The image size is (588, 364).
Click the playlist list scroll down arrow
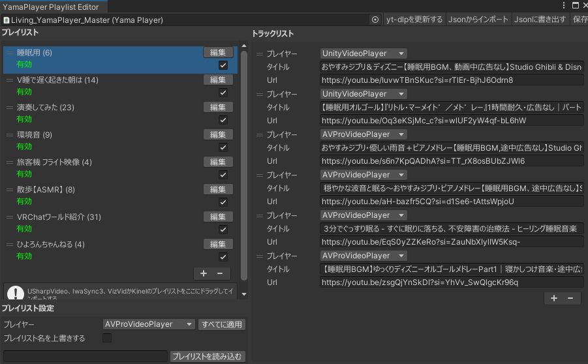click(x=244, y=294)
